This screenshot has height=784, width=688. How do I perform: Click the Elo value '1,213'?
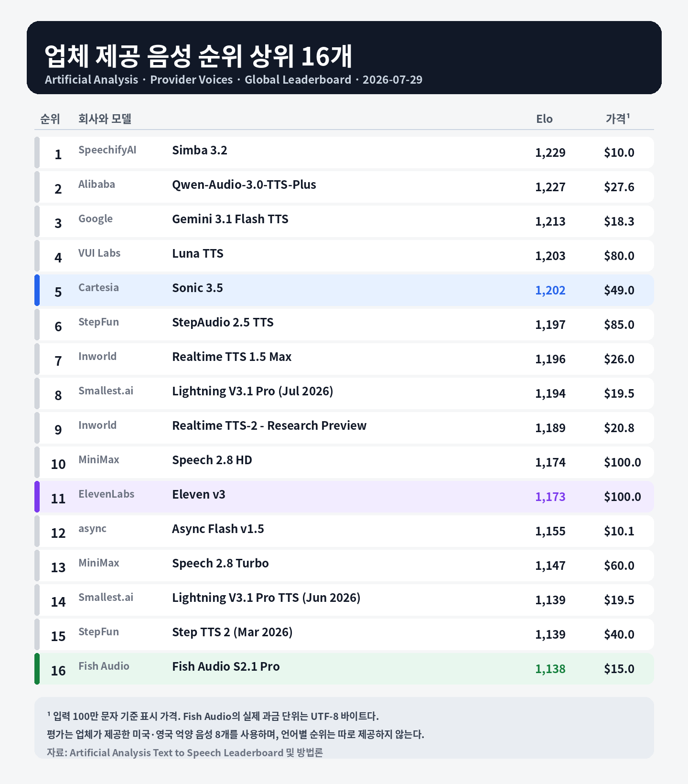click(x=550, y=221)
